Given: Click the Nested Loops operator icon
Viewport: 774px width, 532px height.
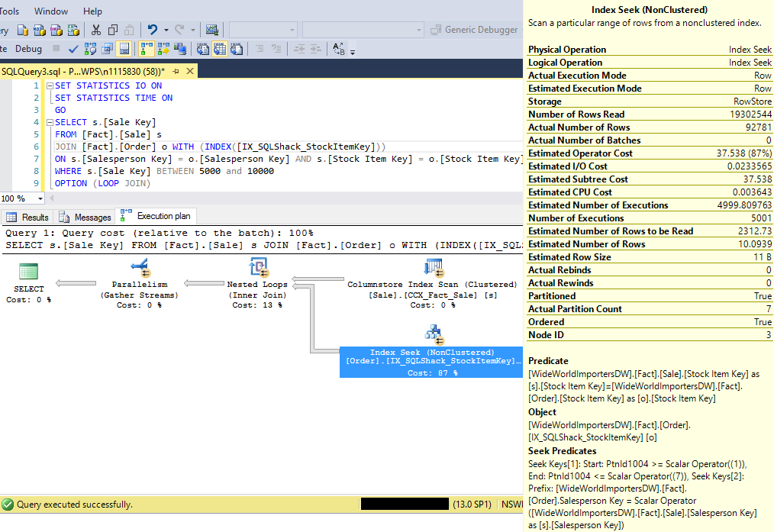Looking at the screenshot, I should (258, 268).
